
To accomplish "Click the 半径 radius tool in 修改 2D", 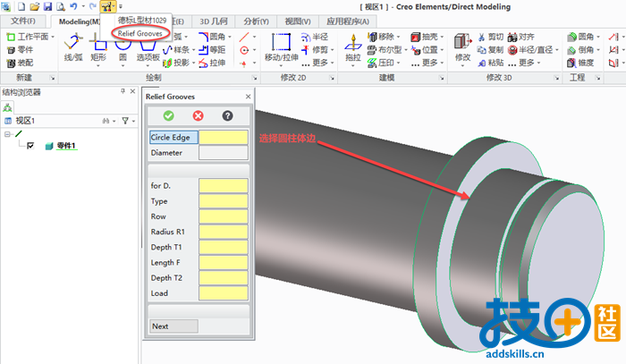I will [x=315, y=38].
